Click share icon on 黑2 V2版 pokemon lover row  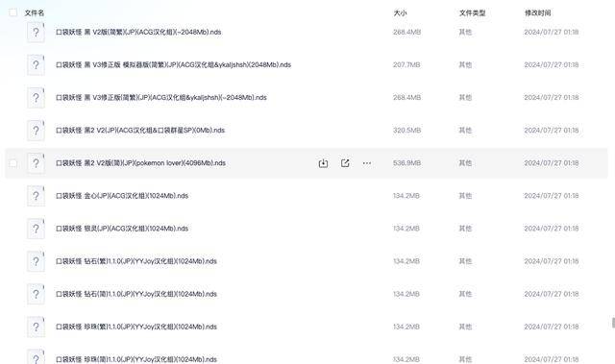point(345,163)
